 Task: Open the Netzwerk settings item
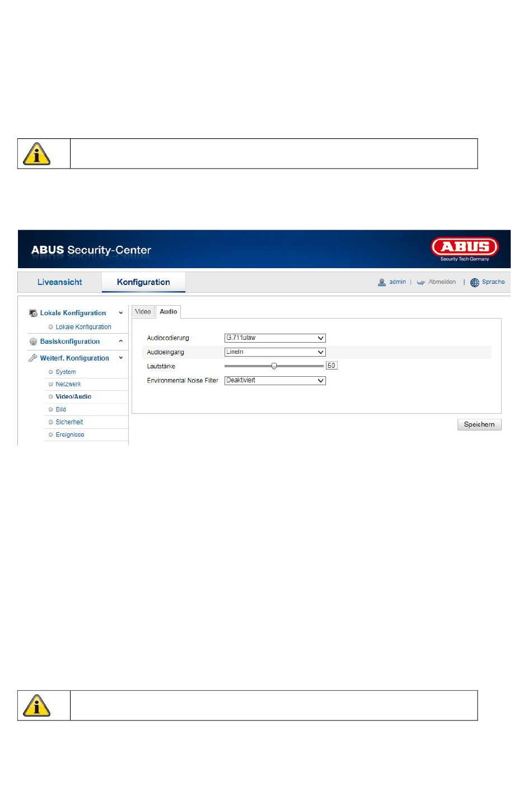click(x=68, y=384)
